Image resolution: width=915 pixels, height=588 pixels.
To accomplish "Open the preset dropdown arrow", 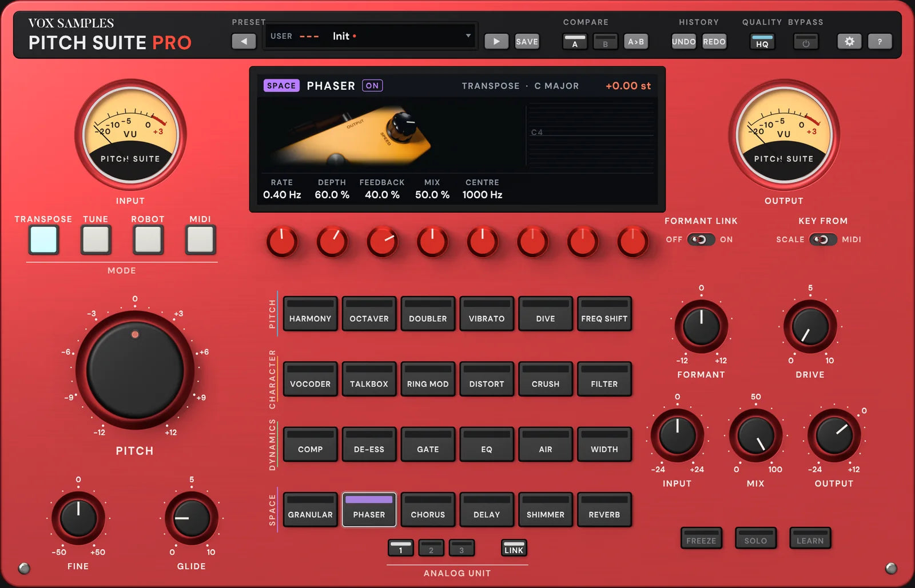I will point(468,35).
